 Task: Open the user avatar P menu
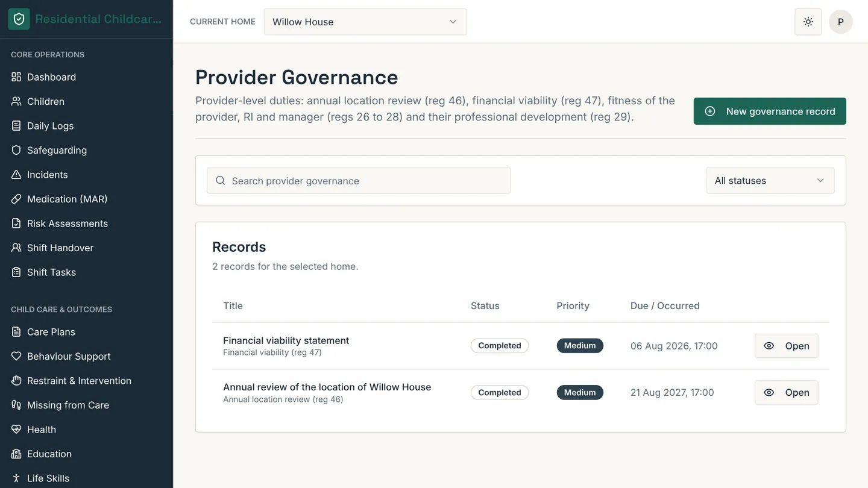point(841,22)
